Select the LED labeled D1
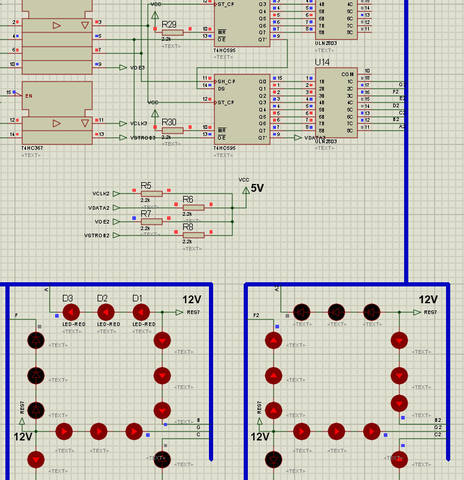 [x=141, y=312]
